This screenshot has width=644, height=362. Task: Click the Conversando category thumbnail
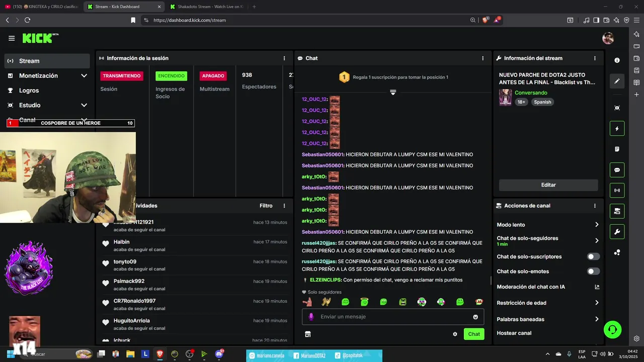[505, 98]
